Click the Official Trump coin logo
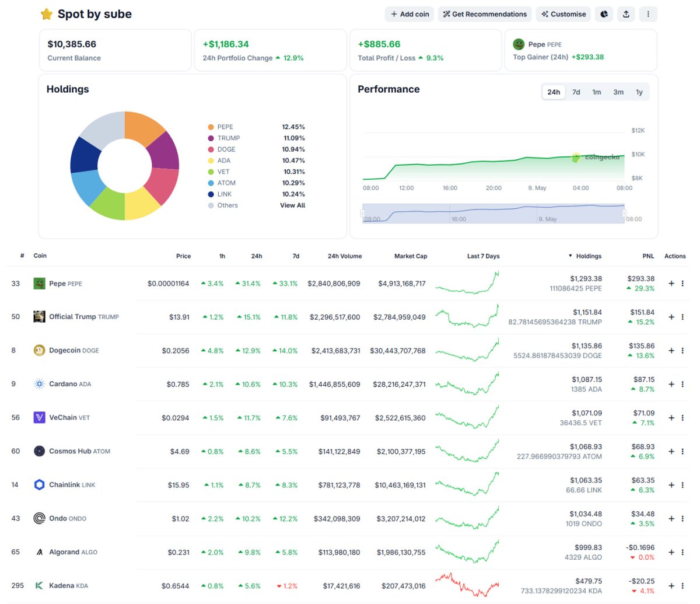The image size is (700, 604). (x=39, y=317)
